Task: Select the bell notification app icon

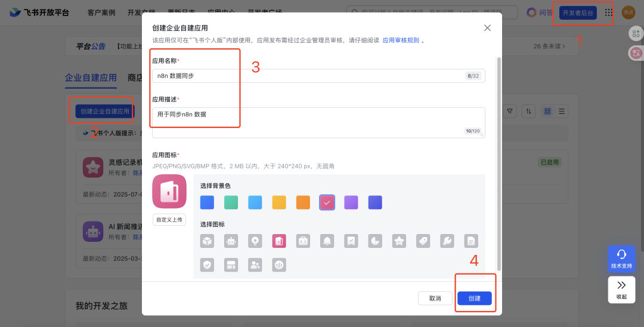Action: tap(327, 241)
